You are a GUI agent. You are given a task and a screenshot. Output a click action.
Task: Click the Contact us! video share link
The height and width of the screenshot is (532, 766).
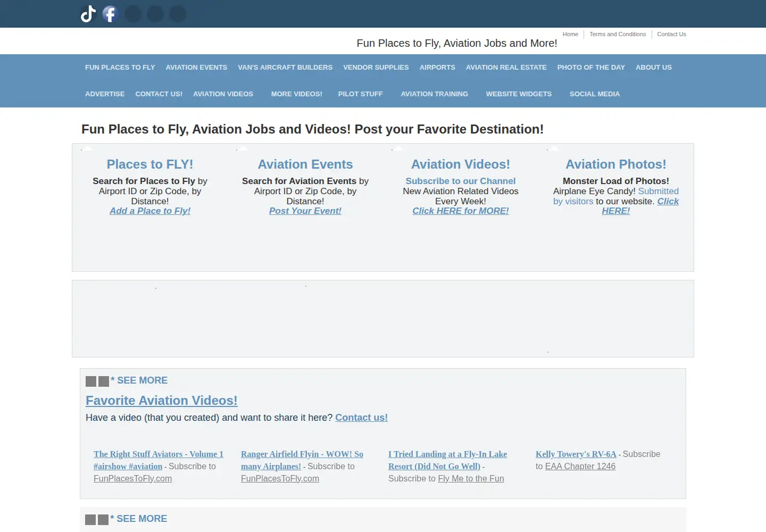click(361, 418)
